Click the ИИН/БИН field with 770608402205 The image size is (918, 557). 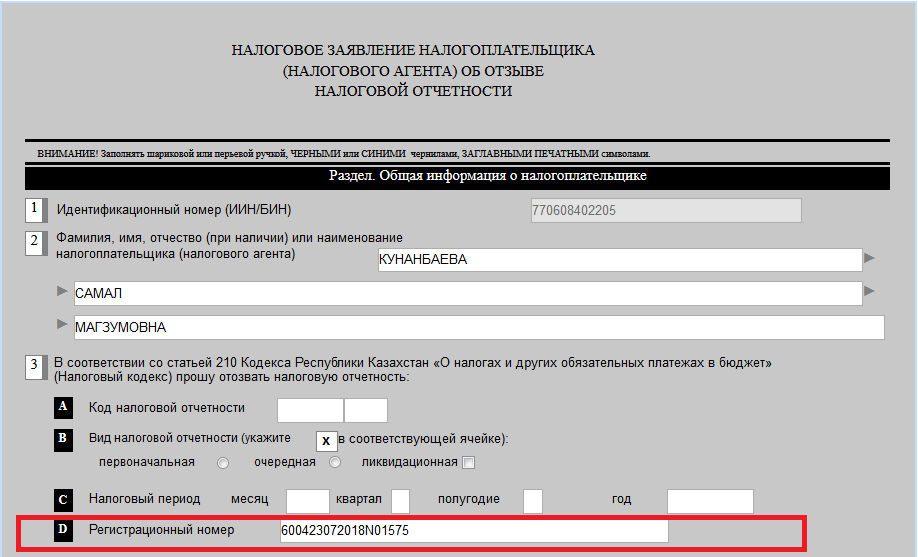click(665, 210)
